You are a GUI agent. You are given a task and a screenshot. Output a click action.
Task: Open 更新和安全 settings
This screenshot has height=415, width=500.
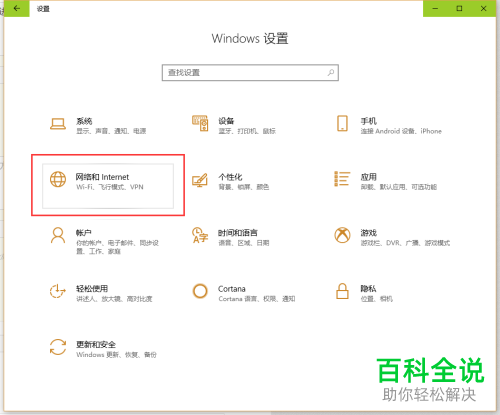pos(96,344)
